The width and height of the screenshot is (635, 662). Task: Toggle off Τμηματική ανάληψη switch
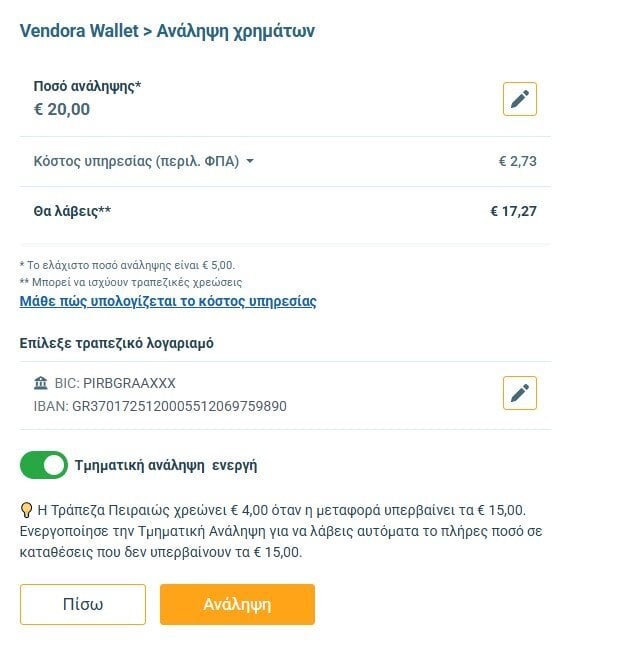(43, 465)
